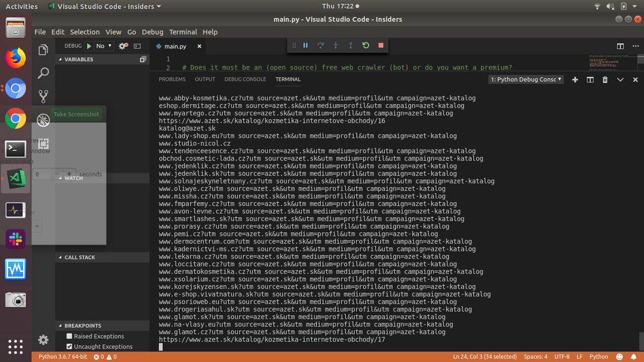This screenshot has width=644, height=362.
Task: Open debug configuration dropdown showing No
Action: 104,46
